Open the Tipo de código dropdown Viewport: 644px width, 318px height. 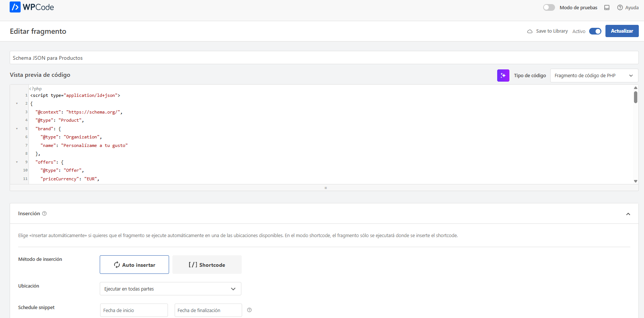[594, 75]
